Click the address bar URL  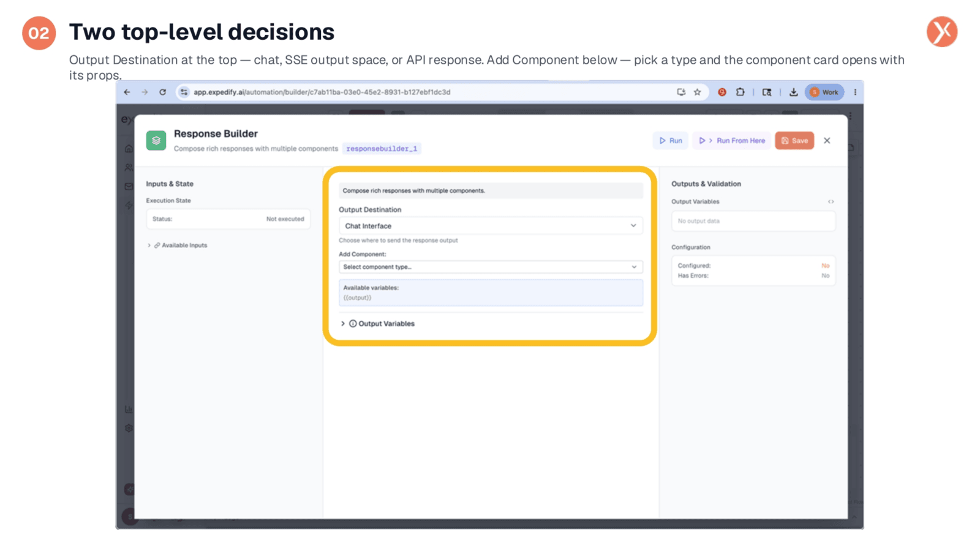(x=322, y=92)
